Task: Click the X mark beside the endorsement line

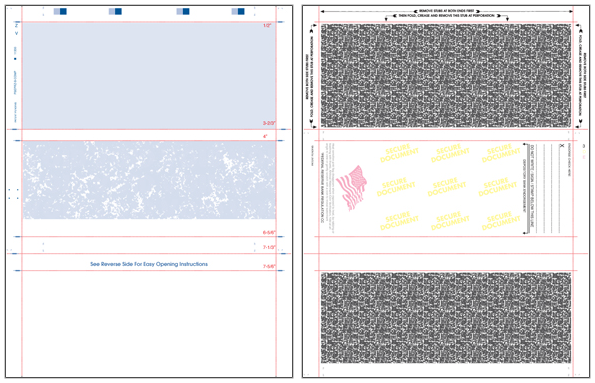Action: (562, 145)
